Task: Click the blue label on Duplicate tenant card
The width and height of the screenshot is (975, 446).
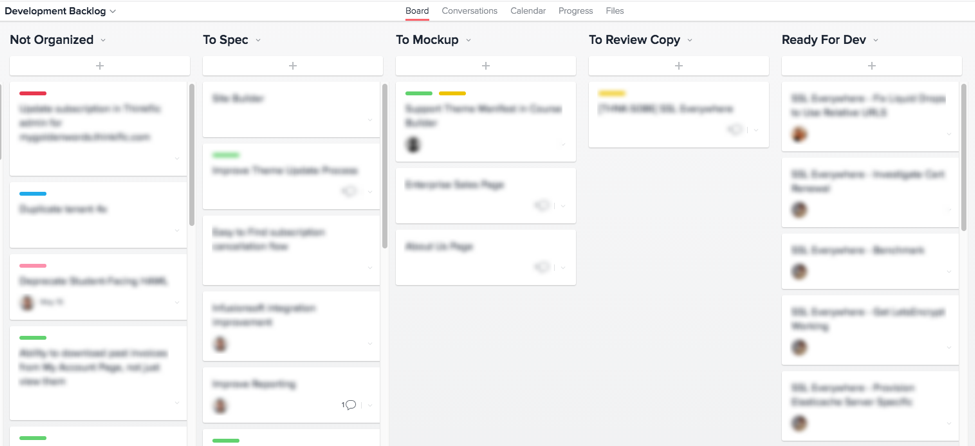Action: pos(33,194)
